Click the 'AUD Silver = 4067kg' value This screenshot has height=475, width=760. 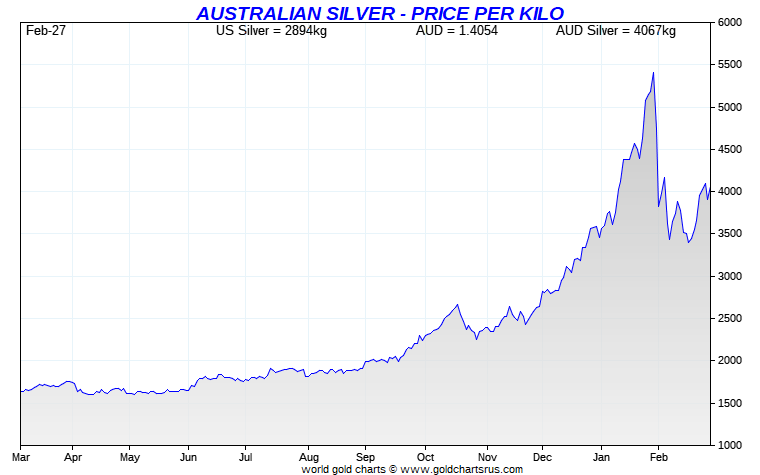[616, 31]
